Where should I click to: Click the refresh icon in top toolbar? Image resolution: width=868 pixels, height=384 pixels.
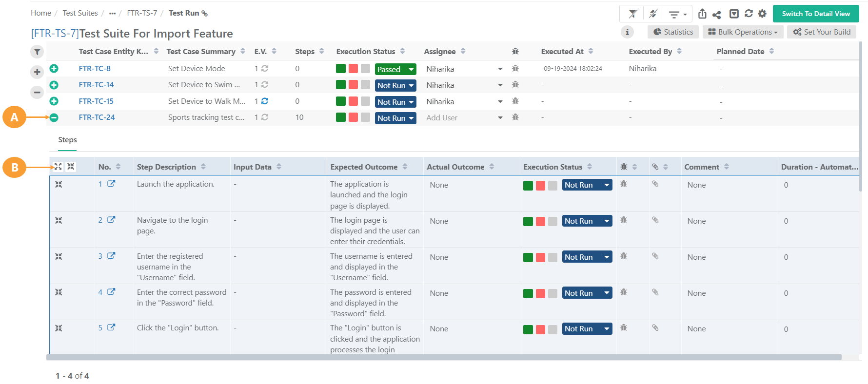[x=749, y=14]
